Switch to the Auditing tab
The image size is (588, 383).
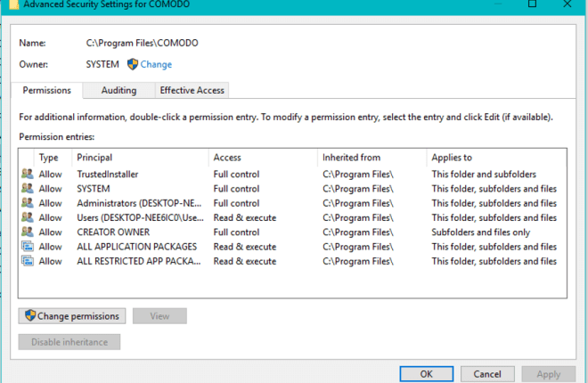pos(118,90)
